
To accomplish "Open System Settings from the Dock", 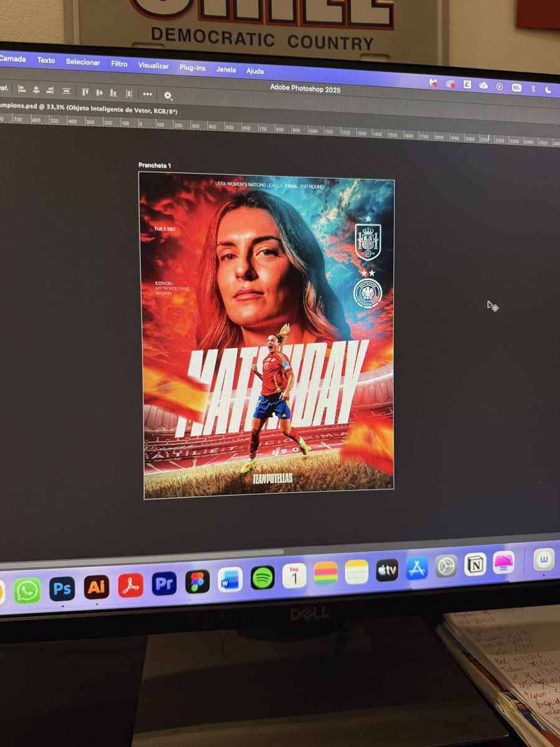I will pyautogui.click(x=446, y=566).
